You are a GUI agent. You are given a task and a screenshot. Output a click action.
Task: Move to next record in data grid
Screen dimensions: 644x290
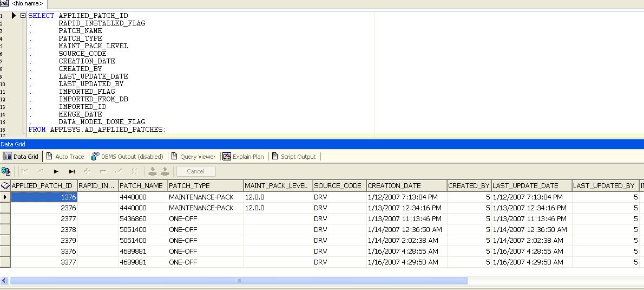(x=56, y=171)
